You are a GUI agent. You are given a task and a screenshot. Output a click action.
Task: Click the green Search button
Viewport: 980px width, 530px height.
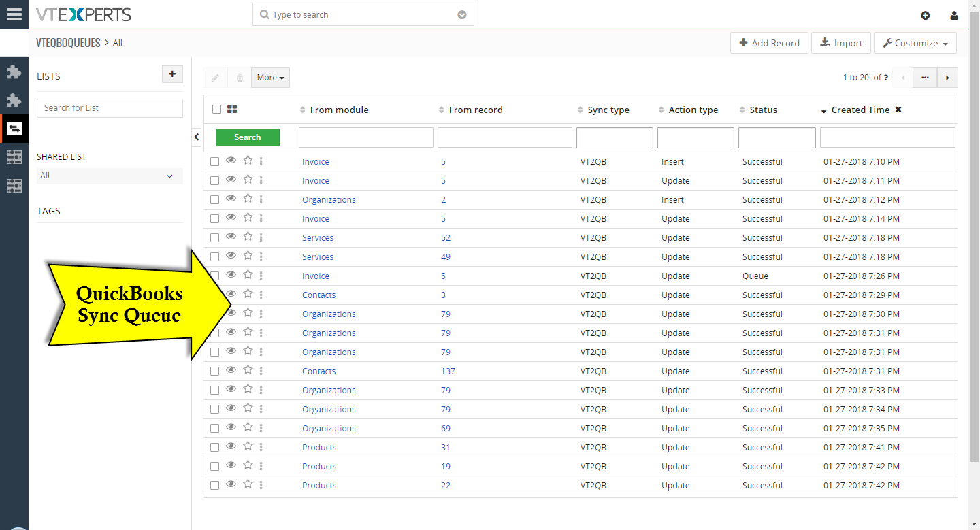[248, 137]
